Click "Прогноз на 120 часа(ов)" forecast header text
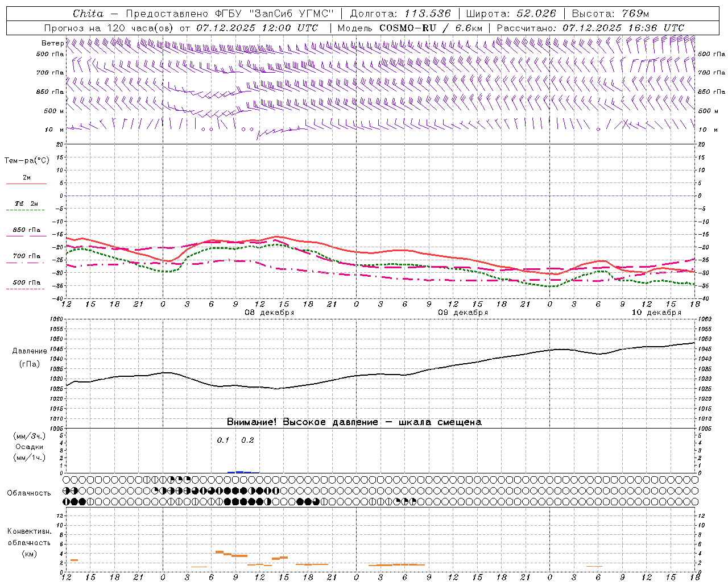Screen dimensions: 728x582 [x=109, y=28]
